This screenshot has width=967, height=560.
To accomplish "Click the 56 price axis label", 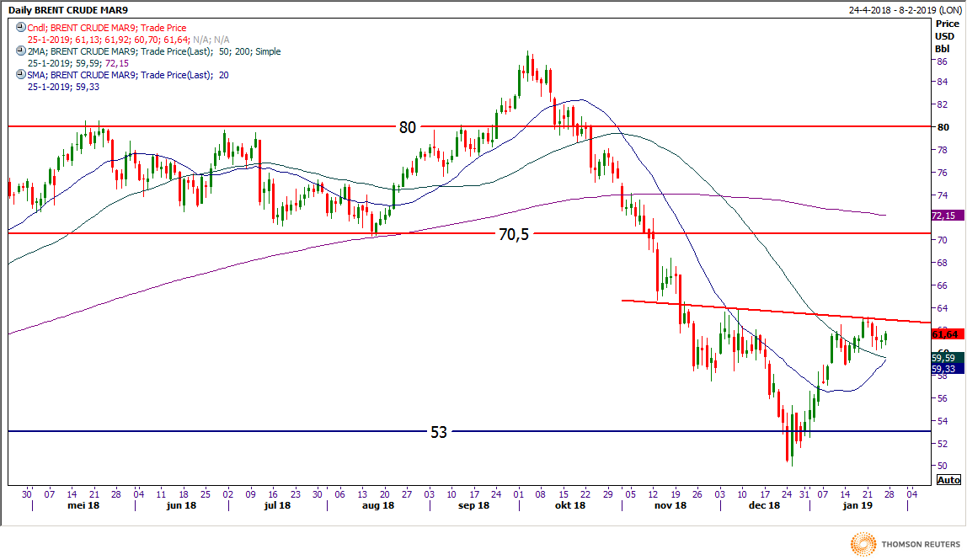I will pyautogui.click(x=943, y=398).
